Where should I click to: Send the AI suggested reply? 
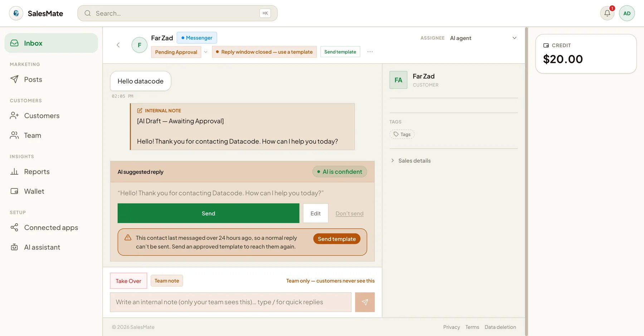point(209,213)
